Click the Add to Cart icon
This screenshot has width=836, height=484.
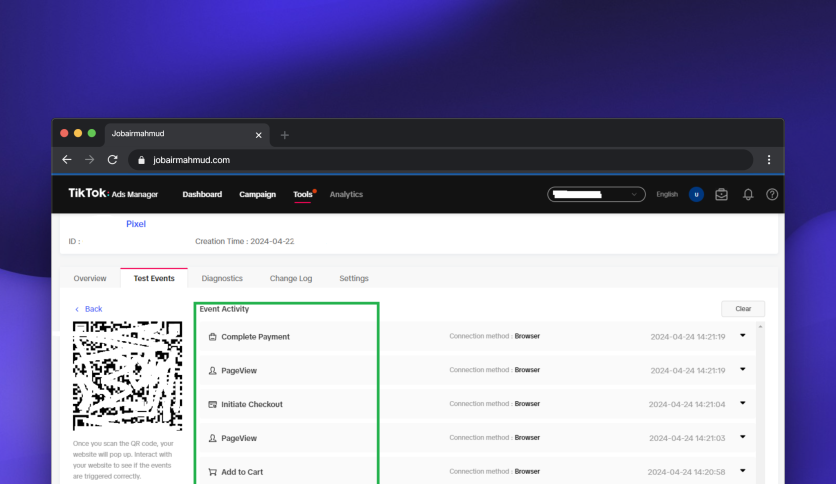coord(212,472)
